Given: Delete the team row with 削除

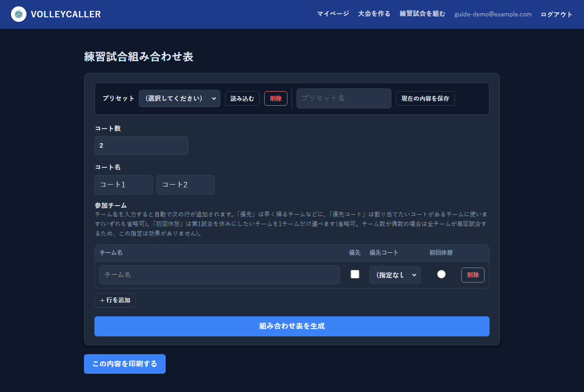Looking at the screenshot, I should tap(473, 275).
